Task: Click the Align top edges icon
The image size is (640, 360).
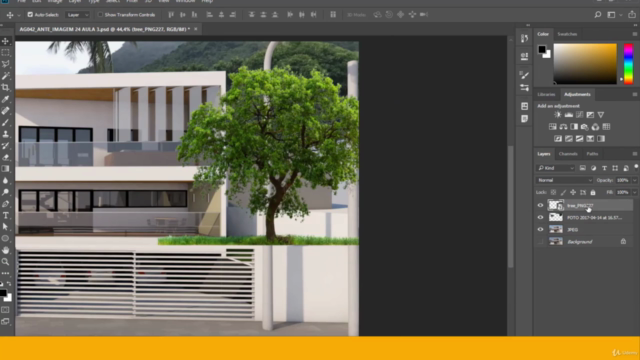Action: pyautogui.click(x=171, y=15)
